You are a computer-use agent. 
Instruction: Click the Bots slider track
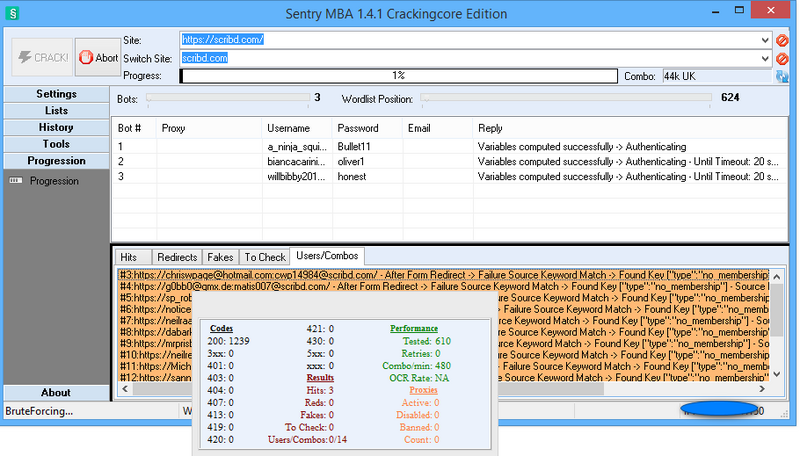pyautogui.click(x=228, y=97)
